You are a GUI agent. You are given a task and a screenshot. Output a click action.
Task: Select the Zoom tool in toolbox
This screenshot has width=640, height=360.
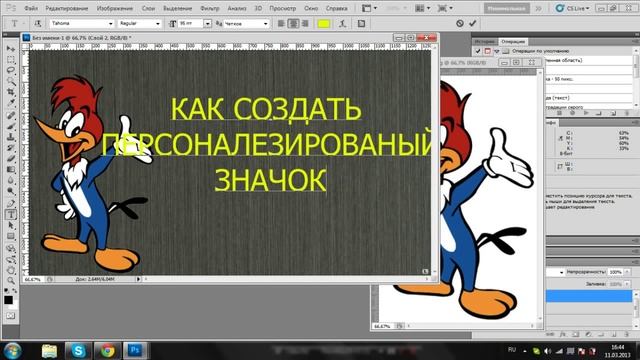coord(11,281)
